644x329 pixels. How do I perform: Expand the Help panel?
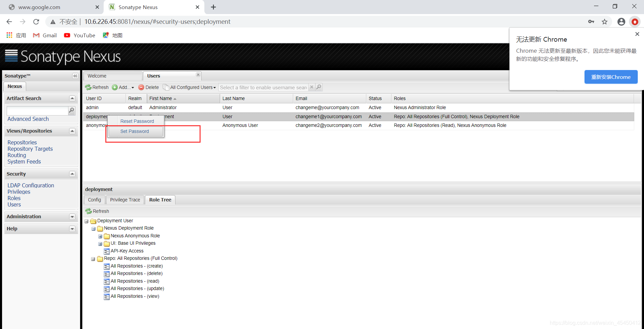pos(72,229)
